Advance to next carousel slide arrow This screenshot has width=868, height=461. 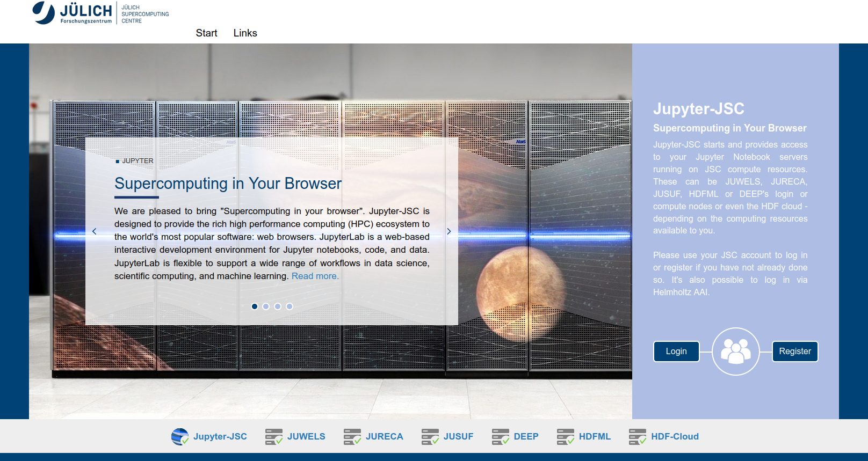click(x=449, y=231)
